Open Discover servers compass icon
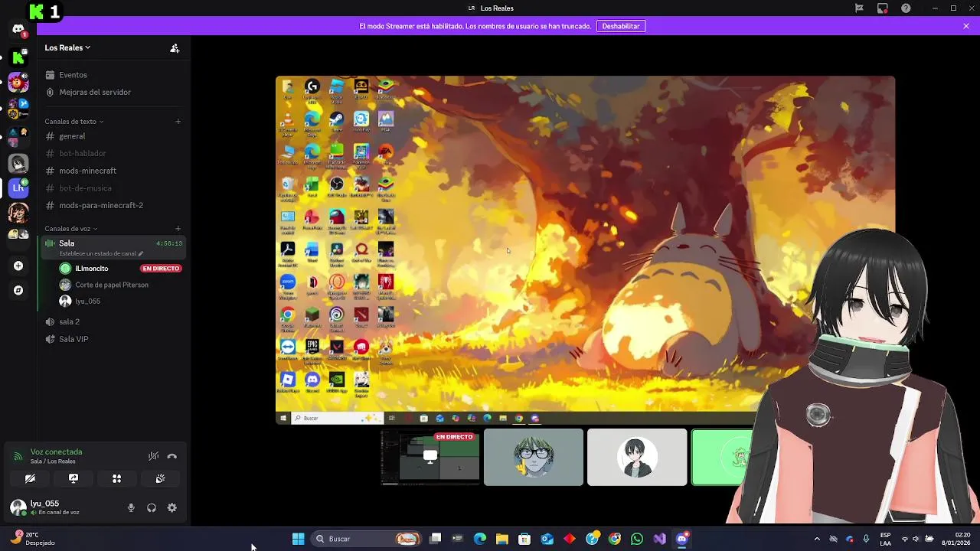 18,291
